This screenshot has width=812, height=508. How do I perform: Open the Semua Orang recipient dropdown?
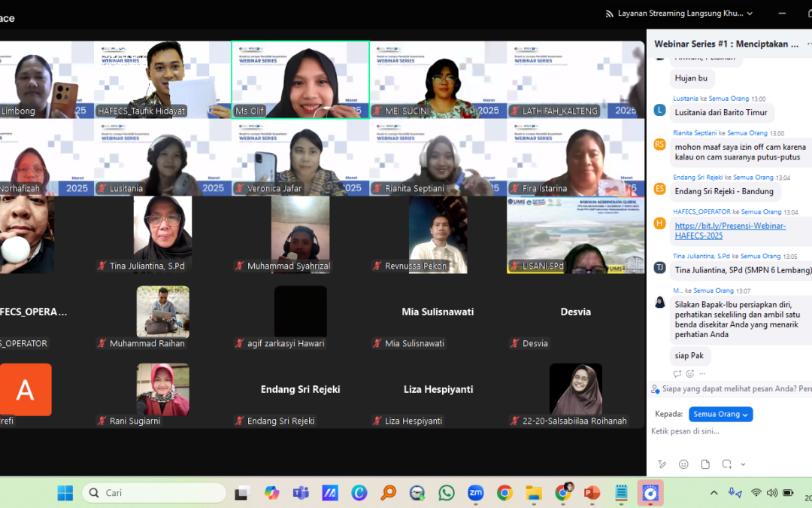point(720,414)
